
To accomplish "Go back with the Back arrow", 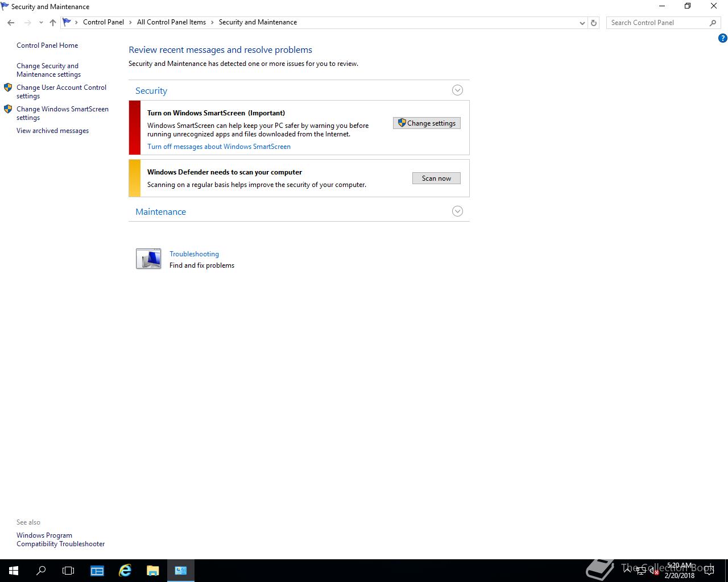I will tap(11, 23).
